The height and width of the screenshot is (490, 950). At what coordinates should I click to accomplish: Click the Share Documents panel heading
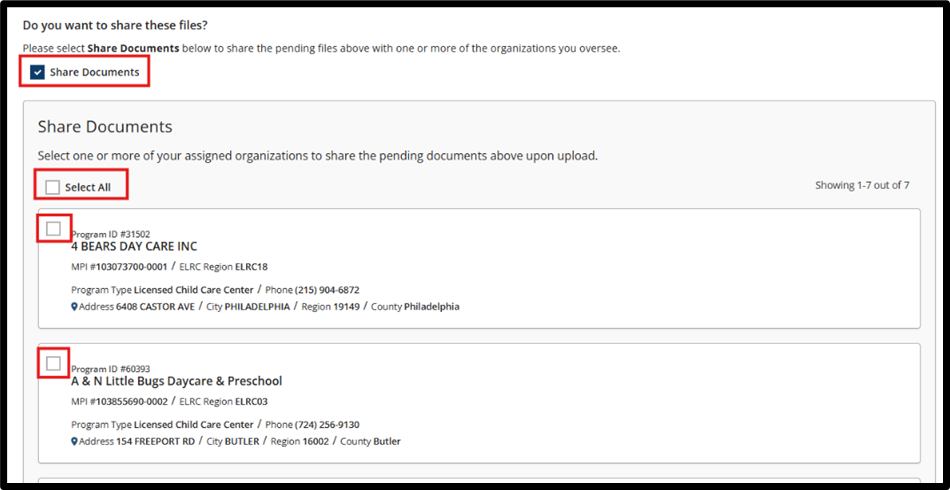click(105, 127)
